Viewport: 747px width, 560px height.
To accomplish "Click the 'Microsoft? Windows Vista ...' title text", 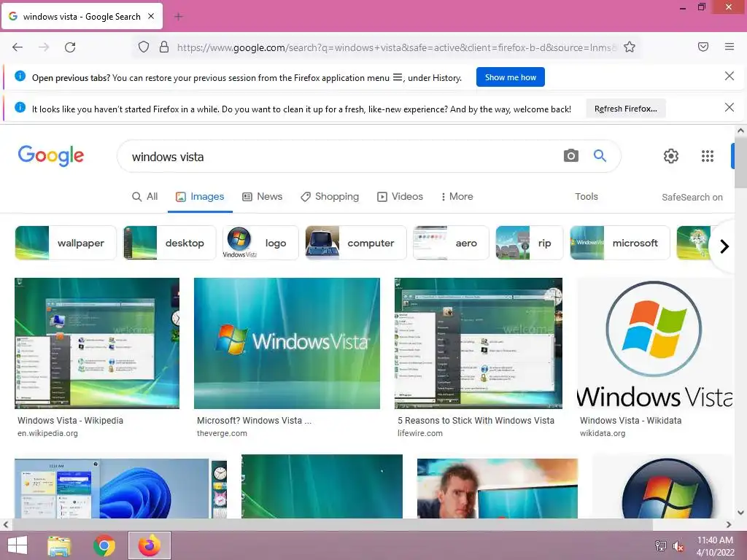I will [x=254, y=421].
